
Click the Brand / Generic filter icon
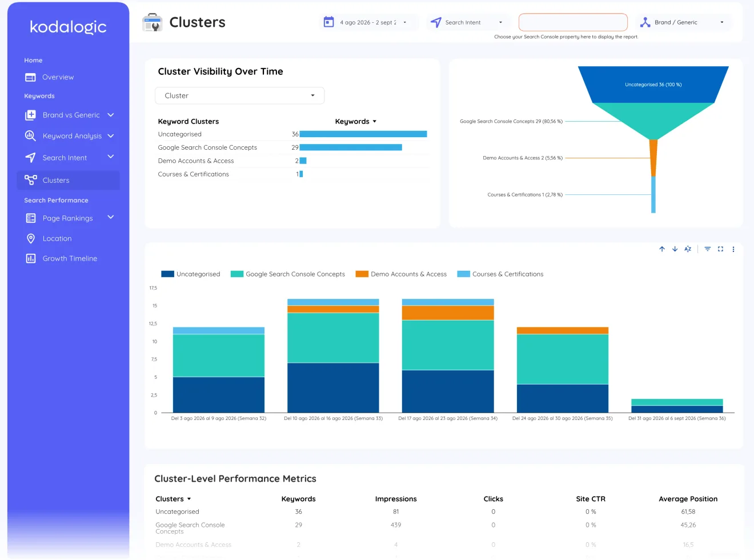coord(645,22)
